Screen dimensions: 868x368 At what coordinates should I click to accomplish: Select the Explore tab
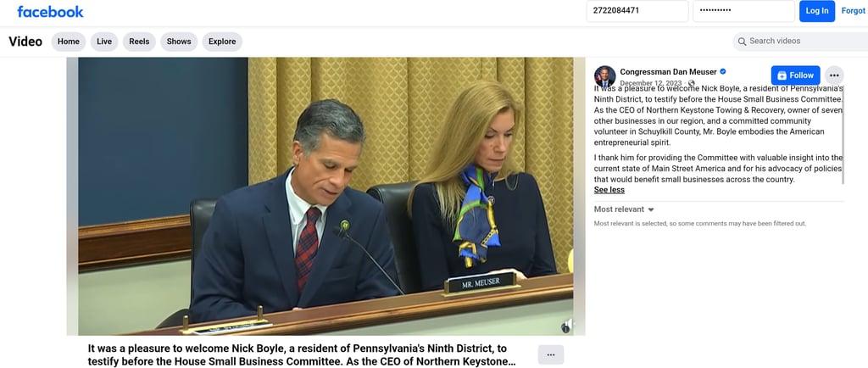(x=222, y=42)
